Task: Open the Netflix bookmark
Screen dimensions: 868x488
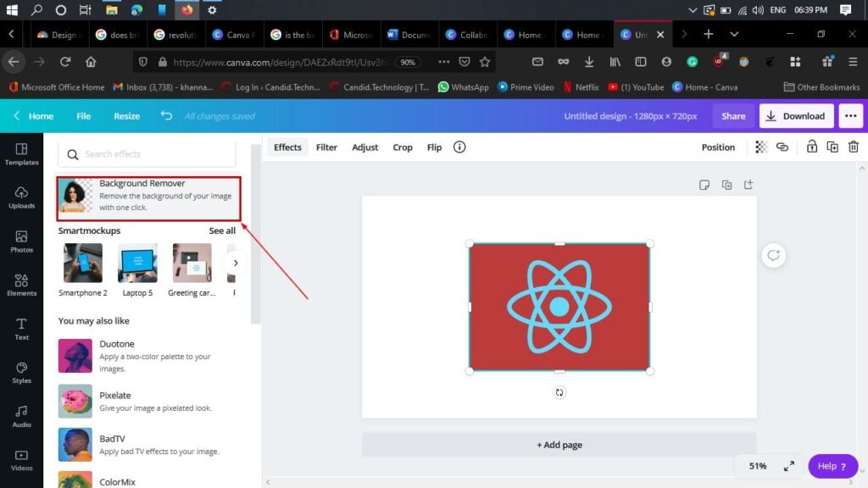Action: point(581,87)
